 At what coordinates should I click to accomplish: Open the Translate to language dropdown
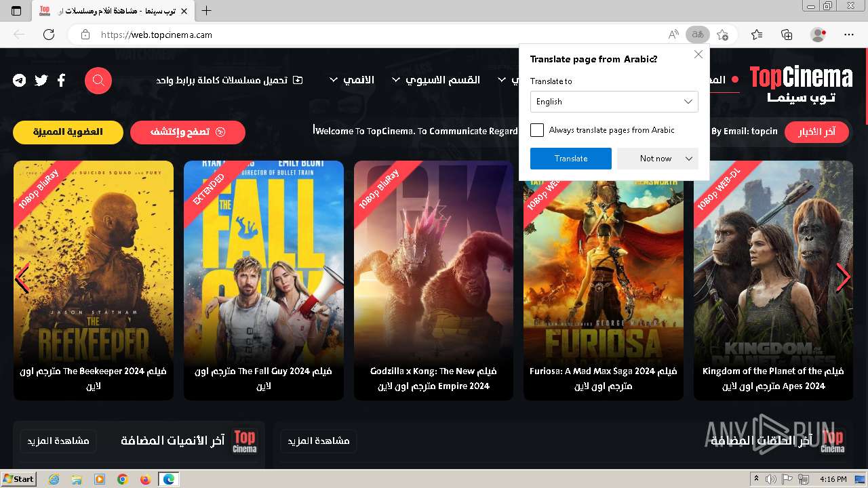[x=614, y=102]
